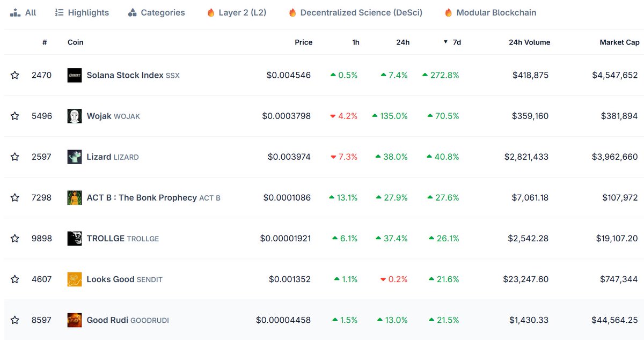Switch to the All tab

pyautogui.click(x=24, y=12)
